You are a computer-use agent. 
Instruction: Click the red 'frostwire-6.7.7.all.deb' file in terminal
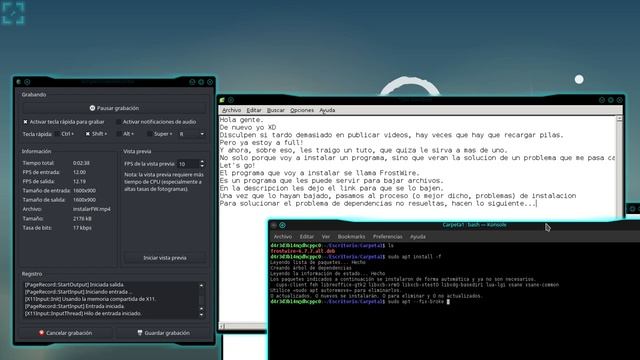[302, 251]
